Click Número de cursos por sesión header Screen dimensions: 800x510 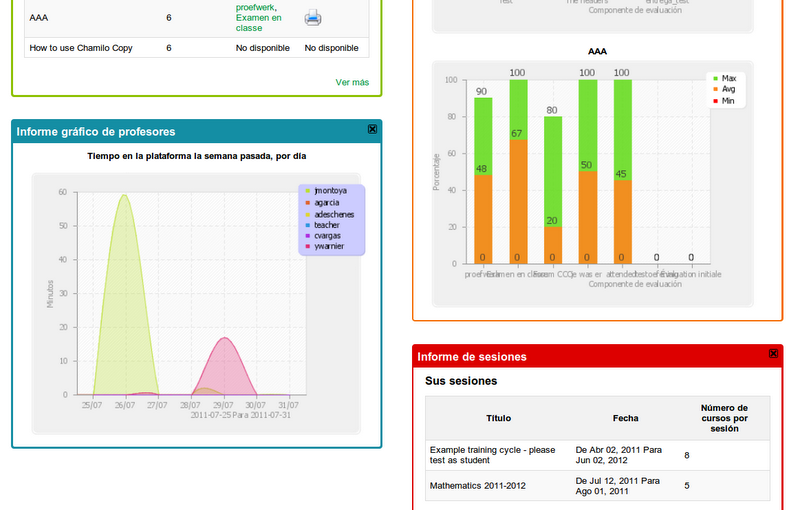click(x=725, y=418)
